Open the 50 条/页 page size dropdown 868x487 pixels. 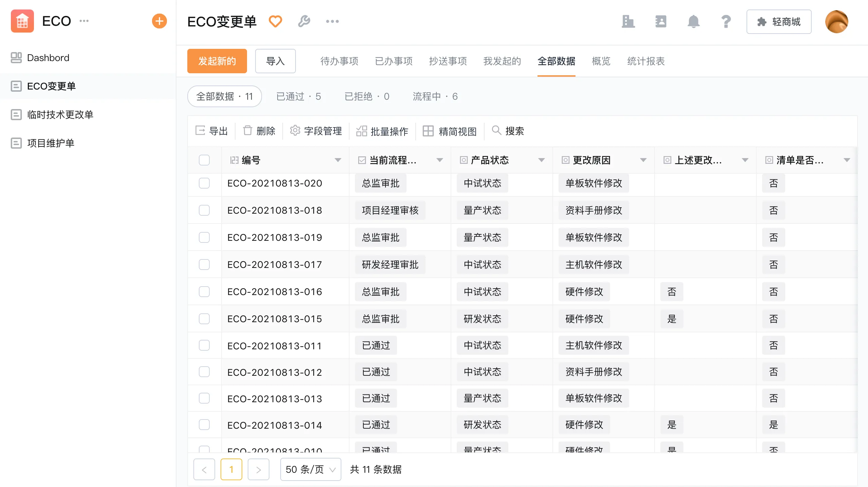point(310,469)
